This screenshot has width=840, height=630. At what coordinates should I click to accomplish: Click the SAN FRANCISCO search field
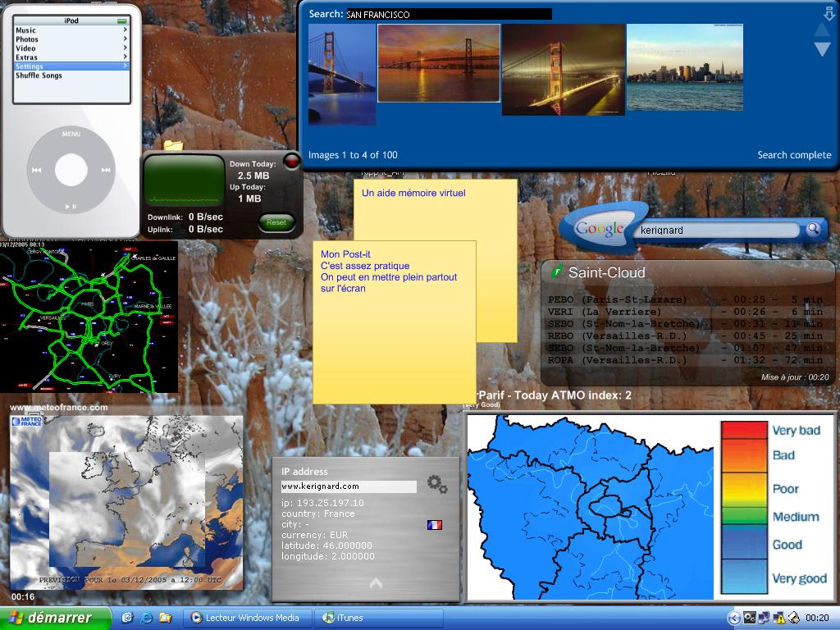pyautogui.click(x=449, y=15)
